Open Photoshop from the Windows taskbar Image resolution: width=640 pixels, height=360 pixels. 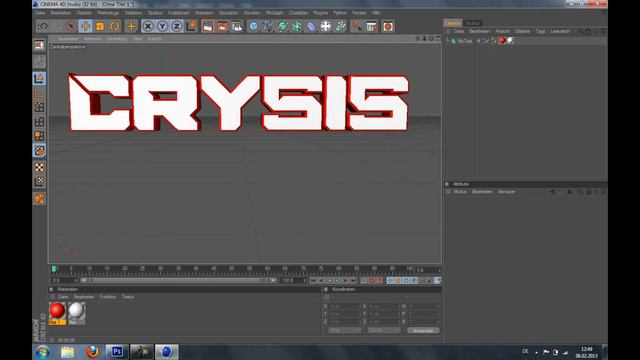(117, 351)
